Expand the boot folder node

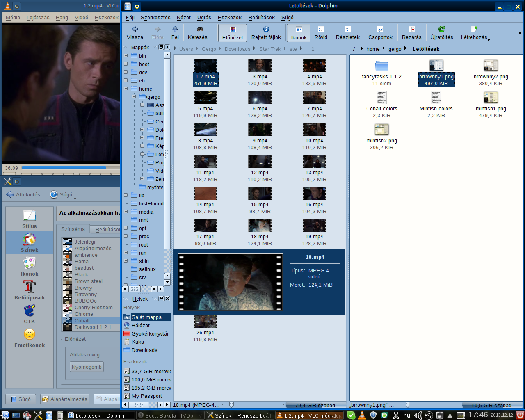pyautogui.click(x=126, y=64)
